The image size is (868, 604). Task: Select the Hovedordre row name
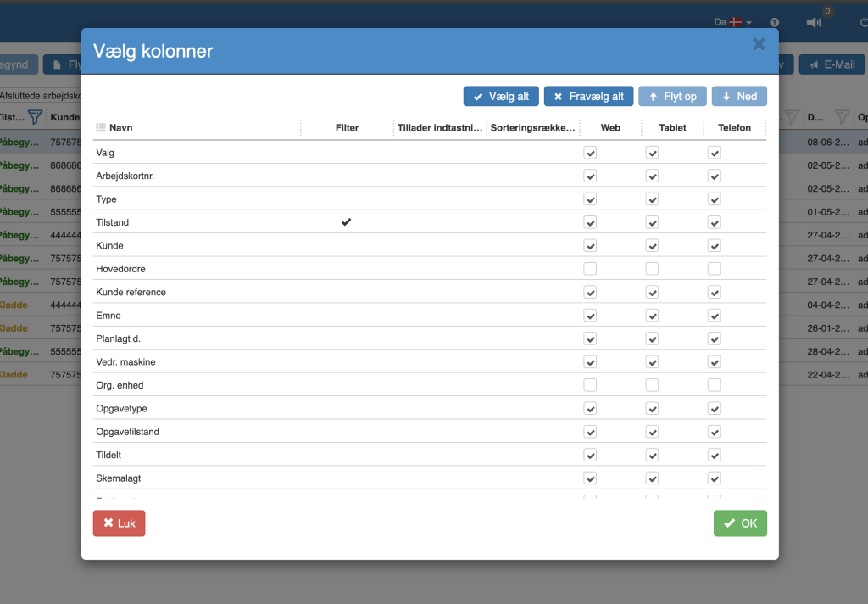pos(120,269)
